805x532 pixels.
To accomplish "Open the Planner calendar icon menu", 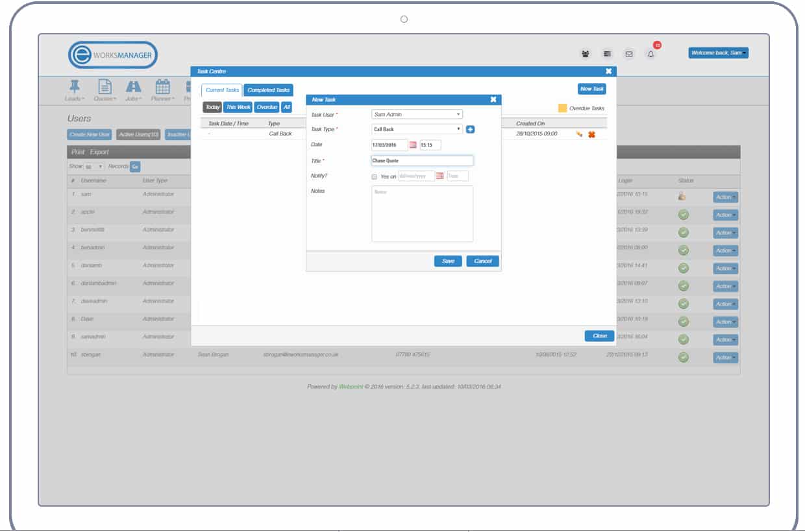I will (x=162, y=90).
